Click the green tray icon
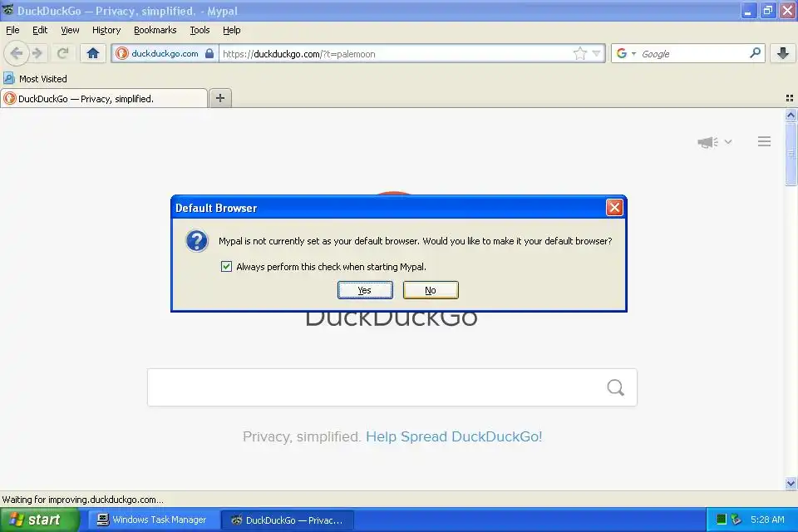The height and width of the screenshot is (532, 798). coord(721,520)
